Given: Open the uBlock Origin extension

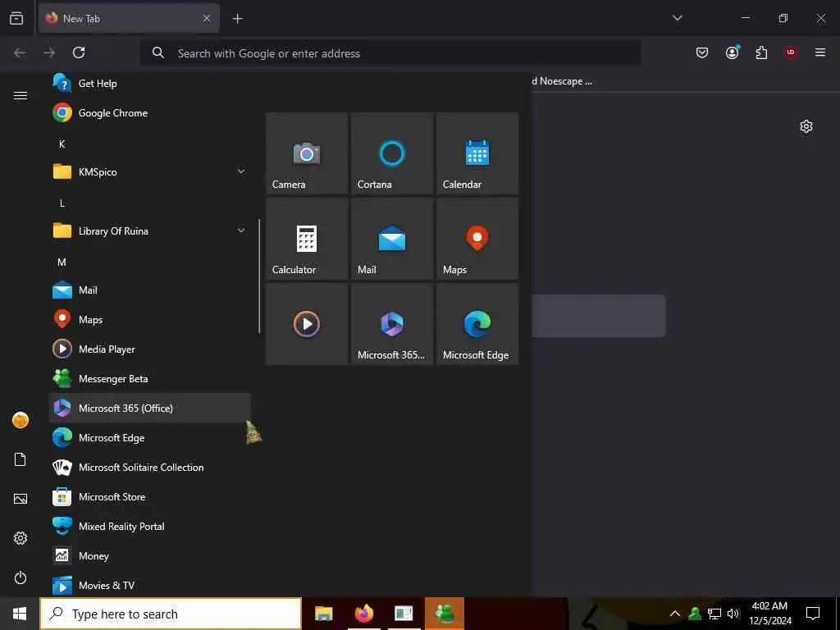Looking at the screenshot, I should 791,52.
